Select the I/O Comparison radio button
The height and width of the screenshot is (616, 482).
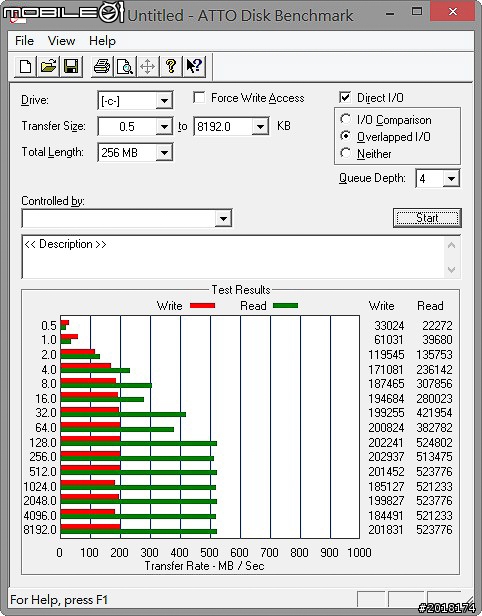point(345,119)
